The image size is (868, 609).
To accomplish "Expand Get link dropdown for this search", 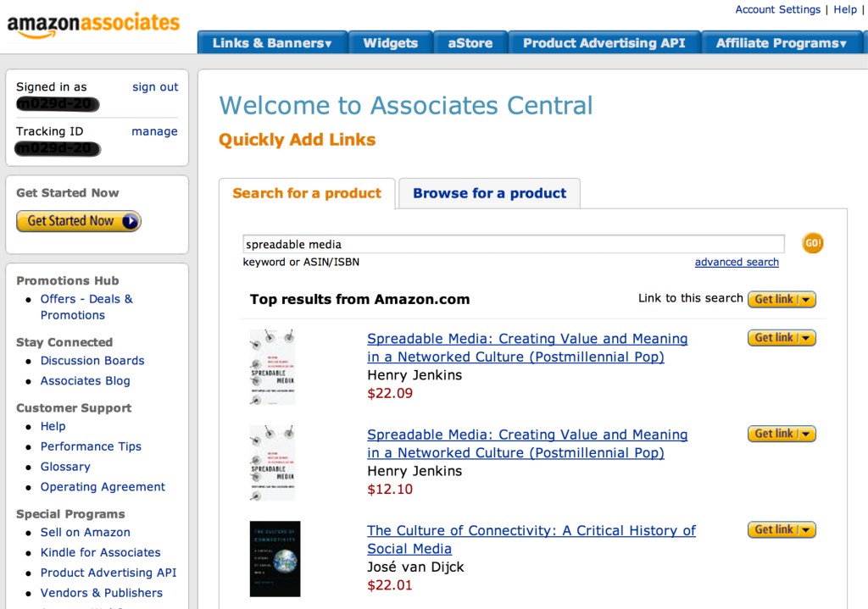I will (x=782, y=299).
